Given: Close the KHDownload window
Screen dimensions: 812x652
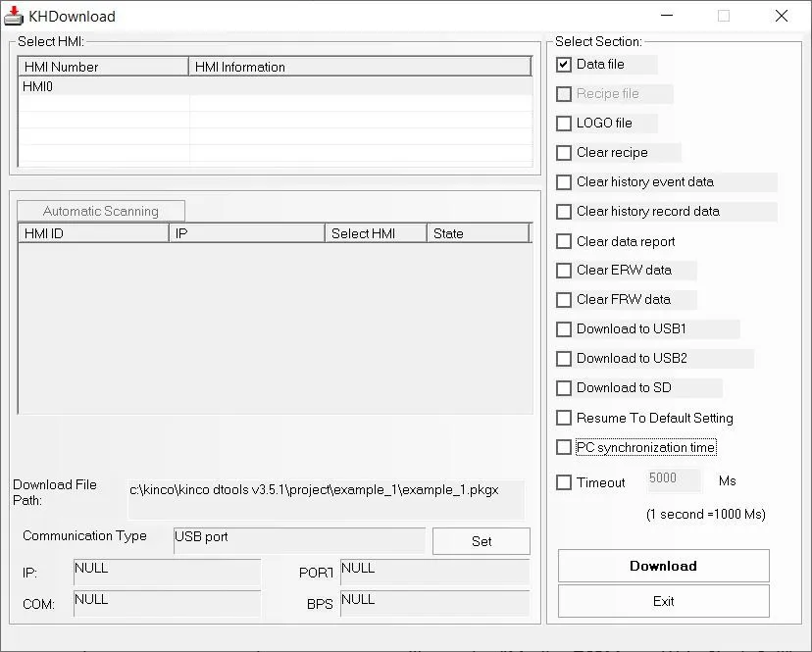Looking at the screenshot, I should pyautogui.click(x=782, y=16).
